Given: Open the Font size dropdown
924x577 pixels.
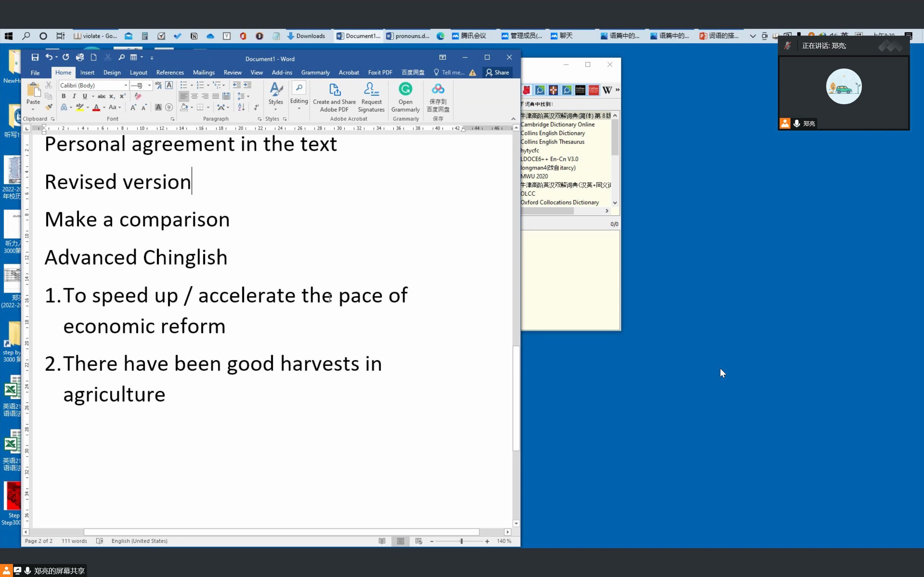Looking at the screenshot, I should pos(147,85).
